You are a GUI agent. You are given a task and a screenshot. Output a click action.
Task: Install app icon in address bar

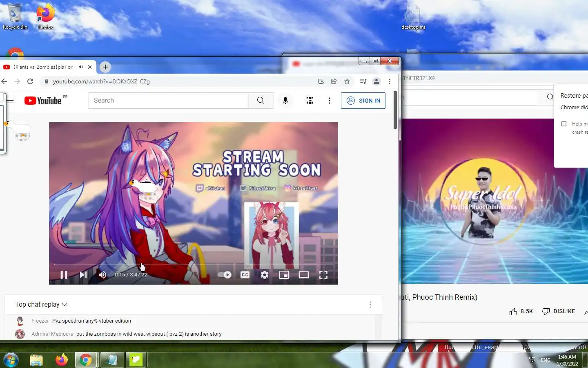[x=321, y=81]
